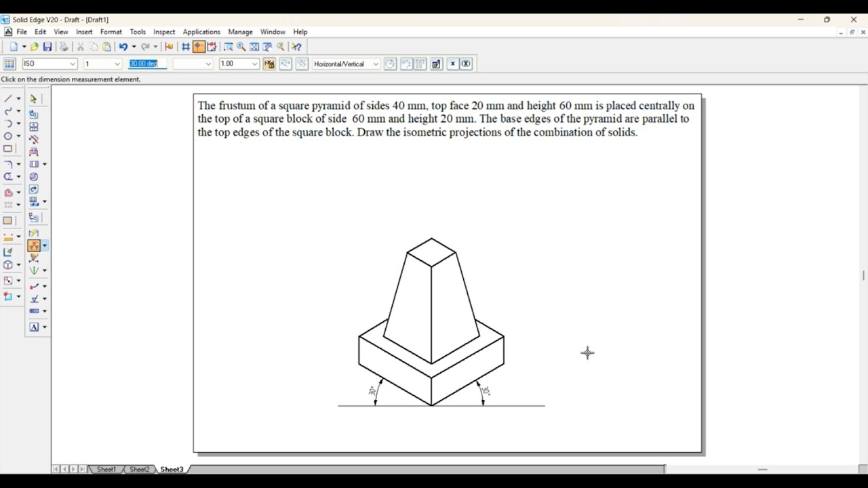Select the Zoom Area tool

229,47
